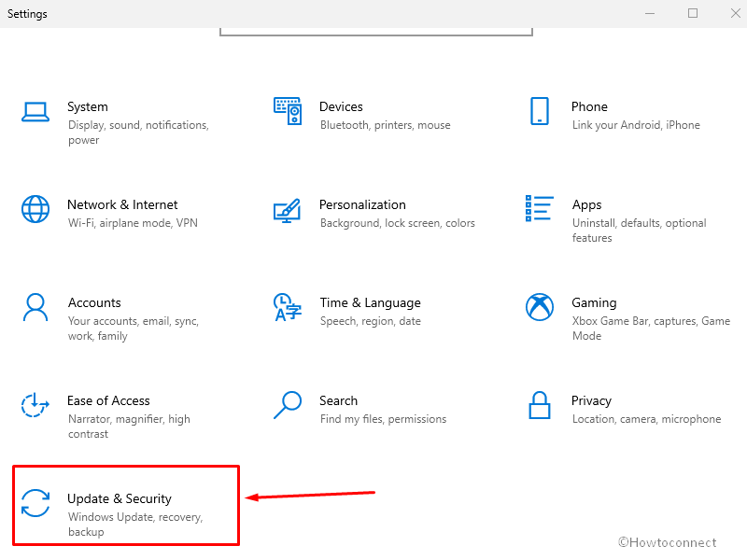
Task: Go to Privacy settings heading
Action: point(591,401)
